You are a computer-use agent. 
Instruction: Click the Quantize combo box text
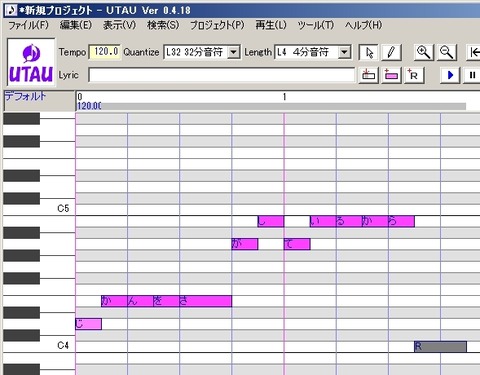(x=196, y=52)
